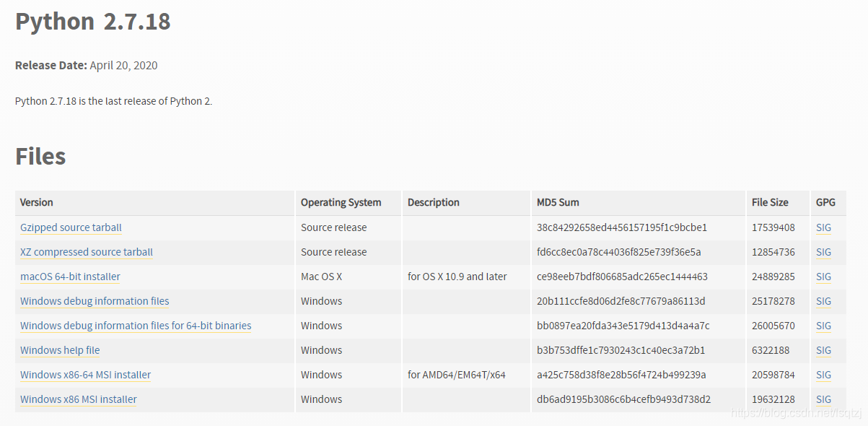Open SIG link for Windows help file
Viewport: 868px width, 426px height.
[823, 350]
